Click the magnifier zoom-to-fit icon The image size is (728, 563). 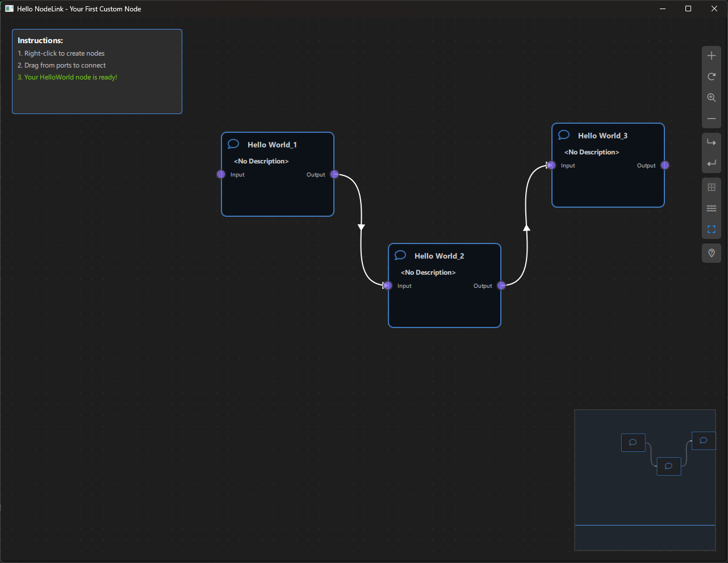coord(712,98)
